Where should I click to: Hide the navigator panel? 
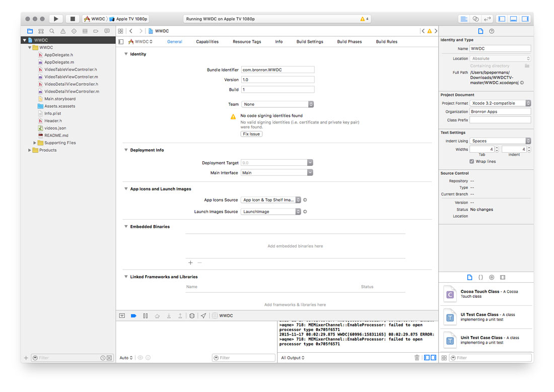[502, 19]
